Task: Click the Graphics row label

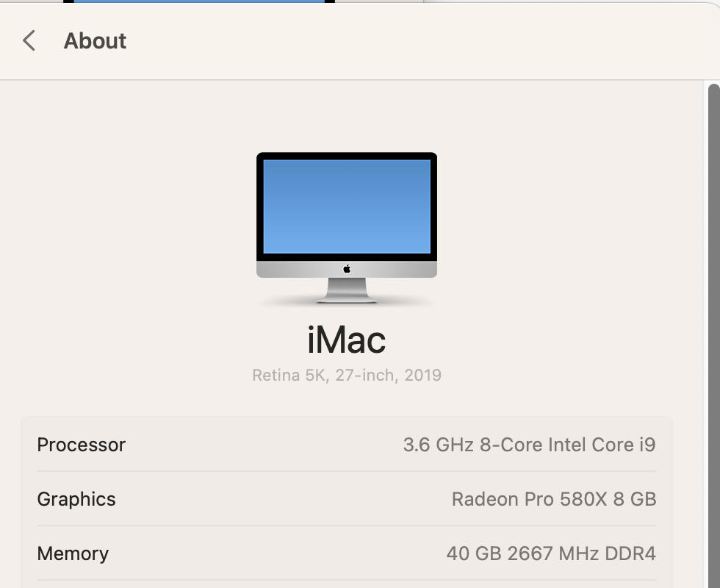Action: [76, 499]
